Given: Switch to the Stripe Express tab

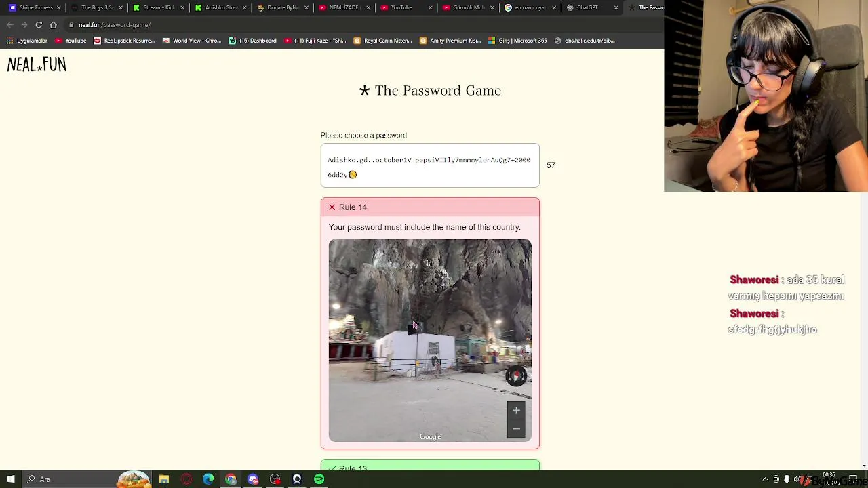Looking at the screenshot, I should pos(35,7).
